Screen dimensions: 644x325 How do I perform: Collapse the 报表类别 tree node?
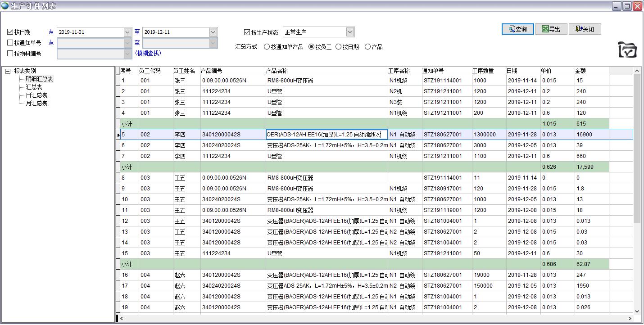8,71
